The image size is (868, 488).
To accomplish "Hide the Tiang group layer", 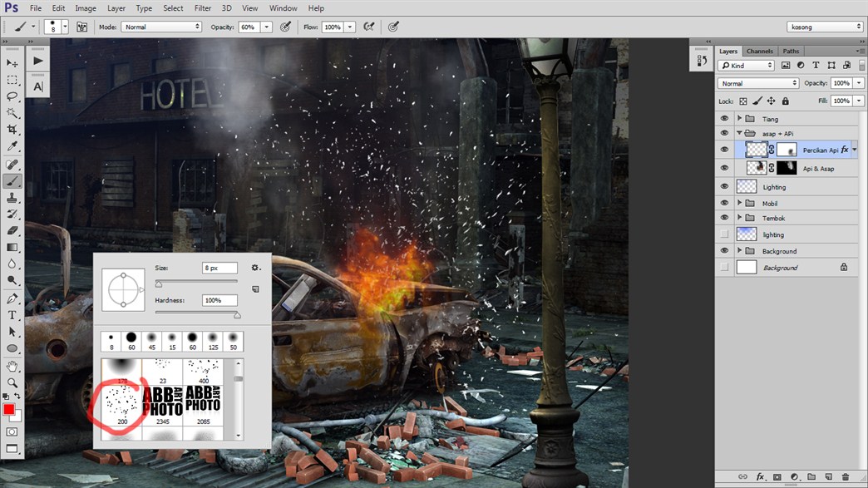I will click(724, 119).
